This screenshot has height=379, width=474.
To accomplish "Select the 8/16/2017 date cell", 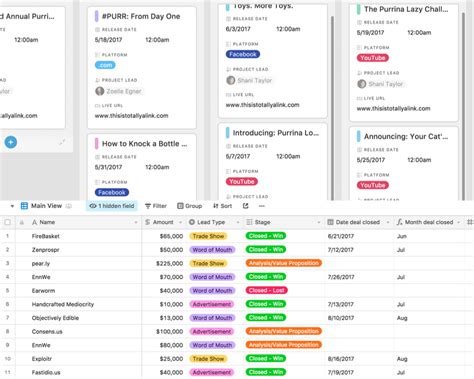I will (x=359, y=359).
